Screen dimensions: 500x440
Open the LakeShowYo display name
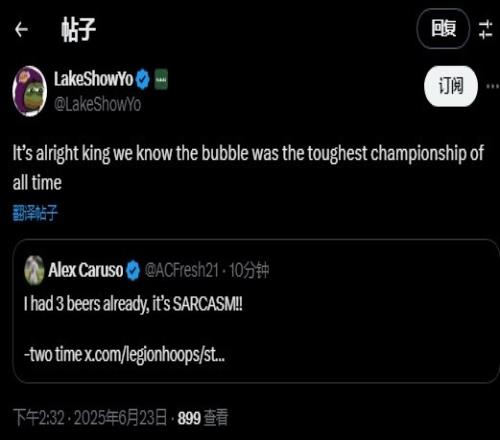tap(94, 79)
